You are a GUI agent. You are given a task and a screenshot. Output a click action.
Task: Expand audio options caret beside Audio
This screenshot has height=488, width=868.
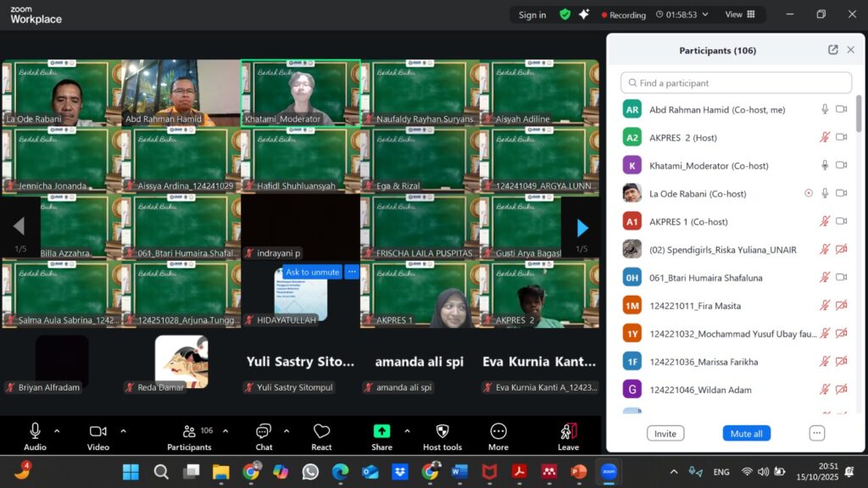[x=57, y=431]
